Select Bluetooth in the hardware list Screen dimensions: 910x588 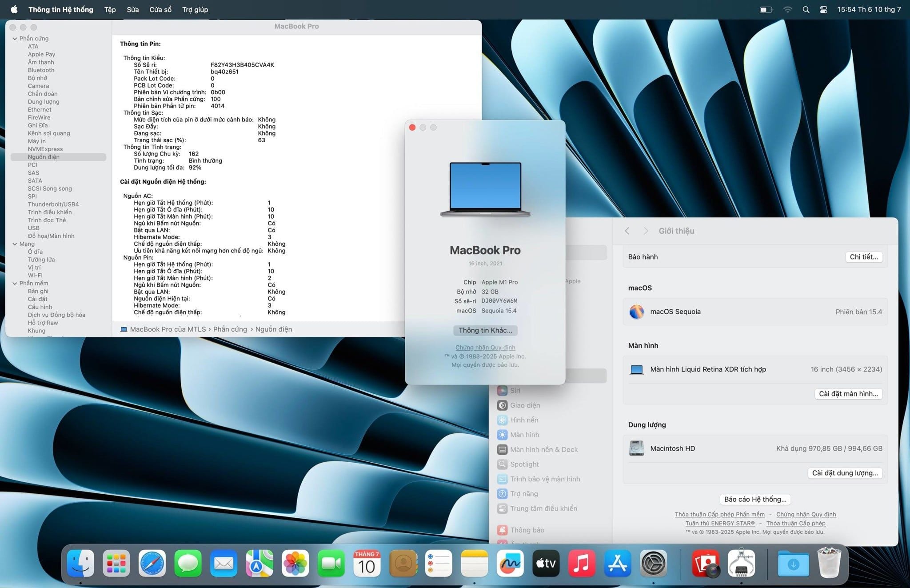click(x=41, y=70)
